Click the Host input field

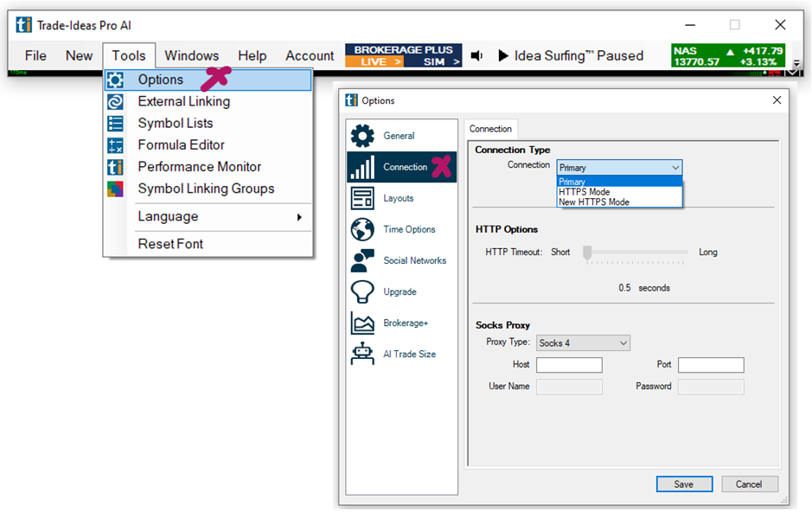(x=569, y=365)
